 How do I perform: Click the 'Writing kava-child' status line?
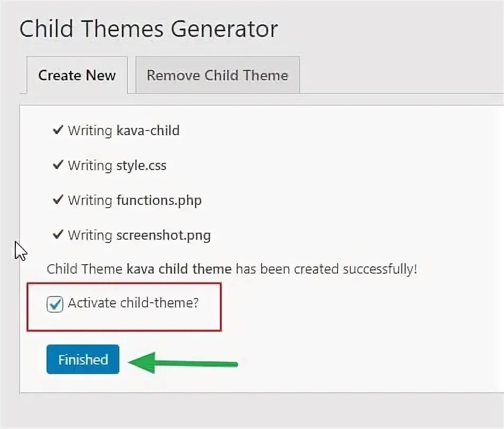point(124,130)
